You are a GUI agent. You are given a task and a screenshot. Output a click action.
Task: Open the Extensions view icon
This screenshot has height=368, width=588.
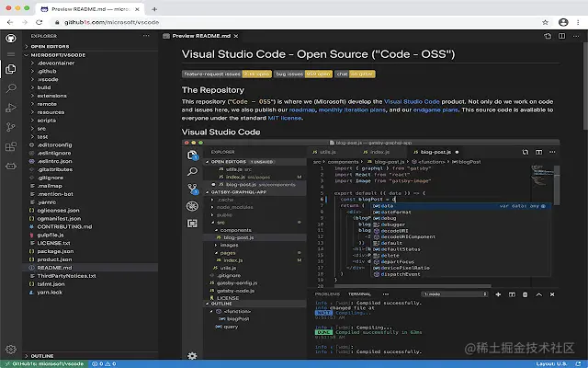(x=11, y=146)
